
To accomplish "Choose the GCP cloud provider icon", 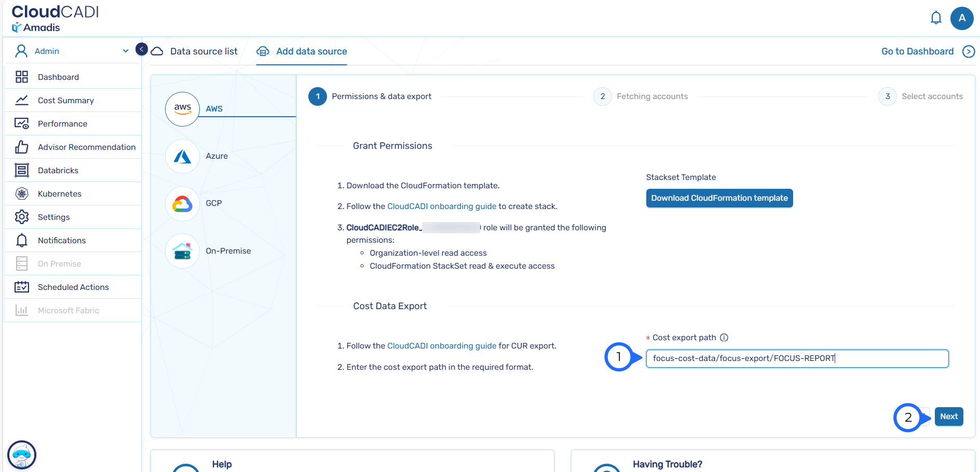I will point(182,204).
